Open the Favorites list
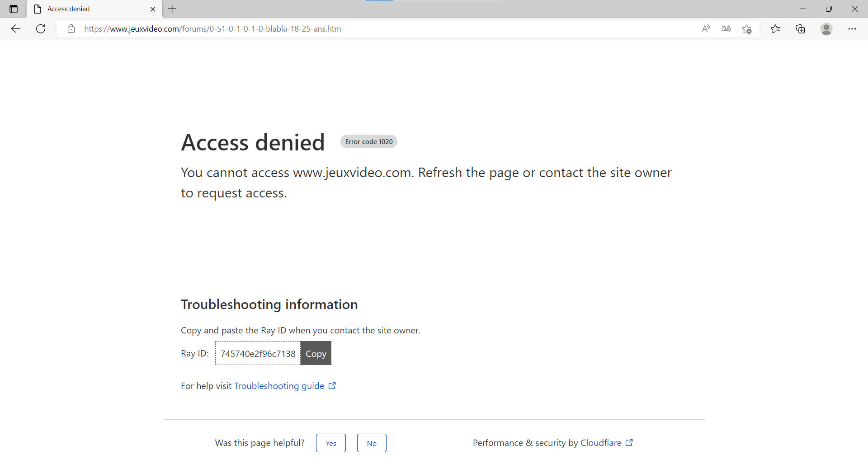 click(775, 29)
